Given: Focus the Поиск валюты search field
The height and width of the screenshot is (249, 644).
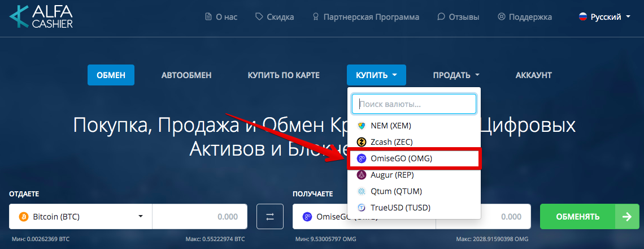Looking at the screenshot, I should click(x=414, y=104).
